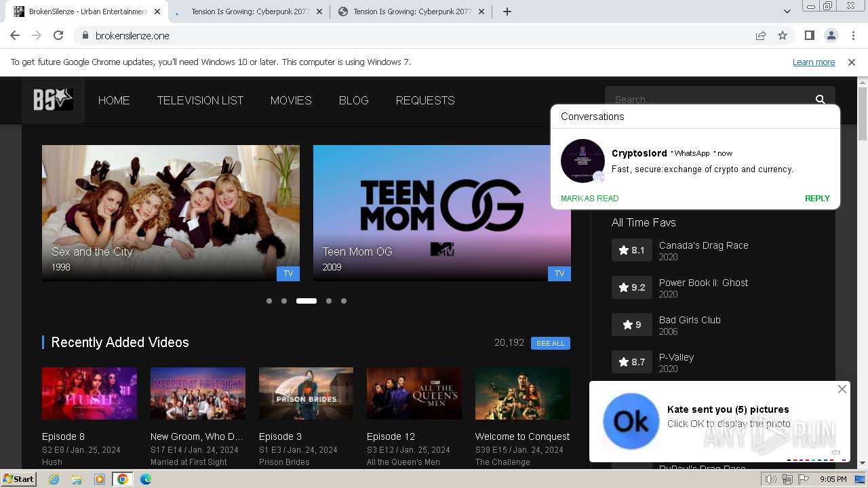Close the BrokenSilenze tab
Screen dimensions: 868x488
[157, 12]
